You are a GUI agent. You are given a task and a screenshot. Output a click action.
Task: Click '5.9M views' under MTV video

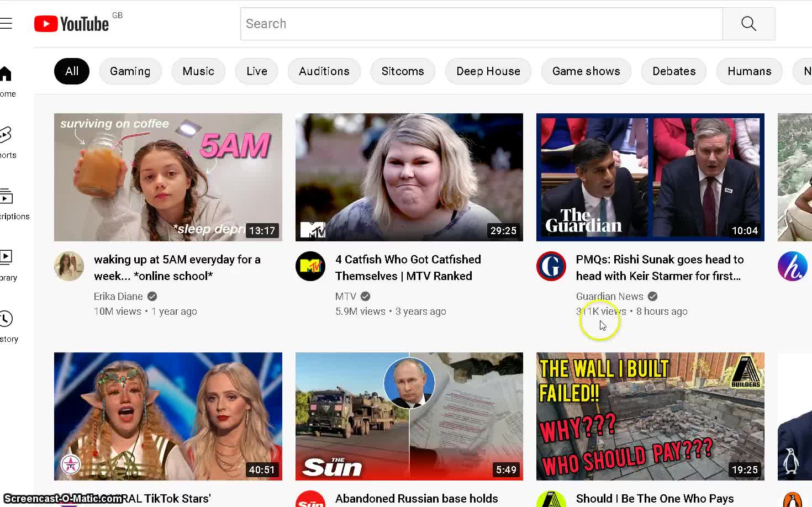(x=360, y=311)
